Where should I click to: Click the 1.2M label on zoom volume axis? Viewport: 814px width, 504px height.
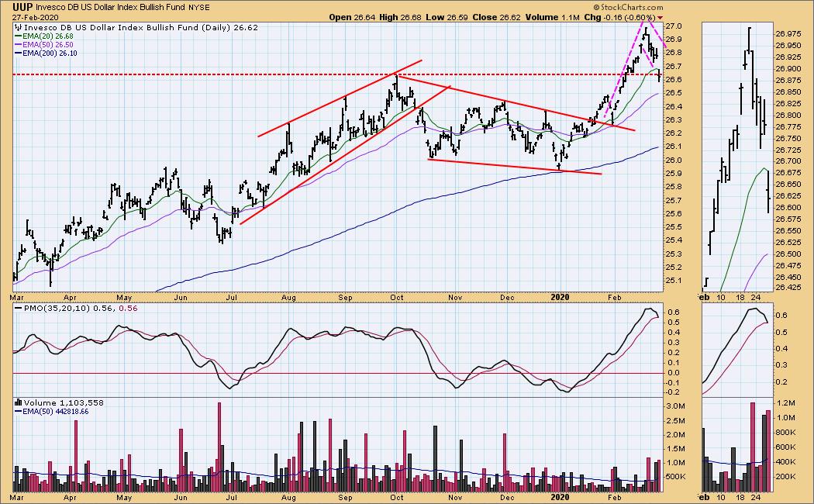click(x=786, y=402)
